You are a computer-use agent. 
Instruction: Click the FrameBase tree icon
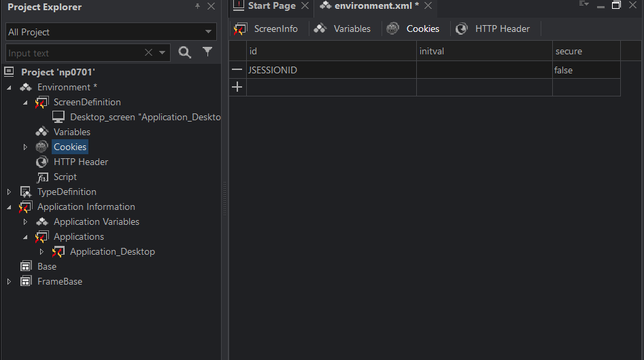pos(26,281)
